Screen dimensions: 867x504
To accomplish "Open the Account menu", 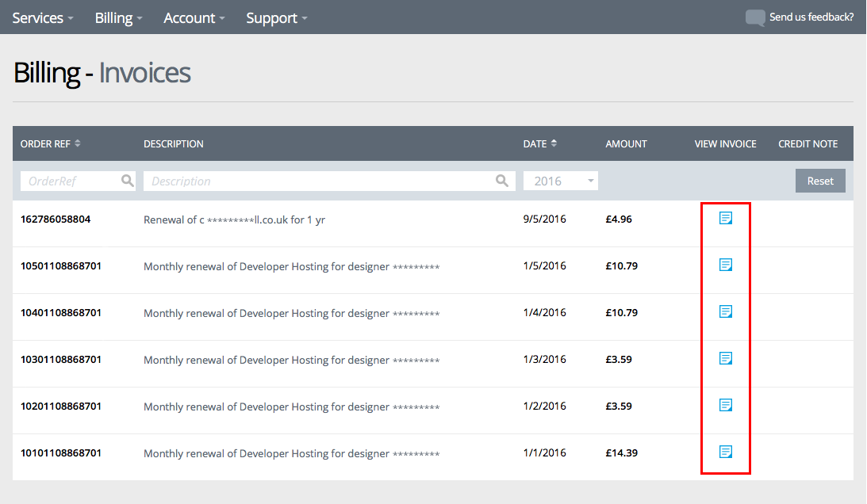I will pyautogui.click(x=194, y=17).
